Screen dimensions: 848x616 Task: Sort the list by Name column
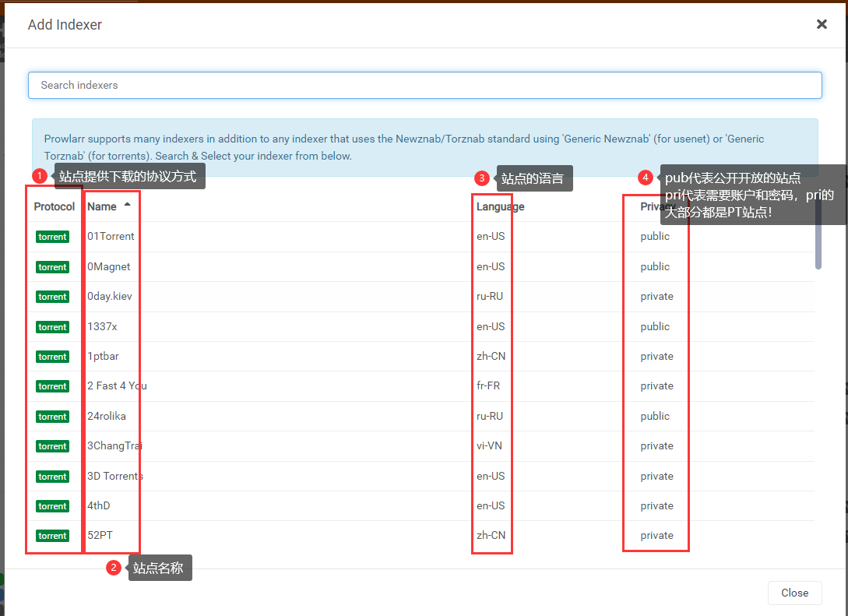[102, 206]
